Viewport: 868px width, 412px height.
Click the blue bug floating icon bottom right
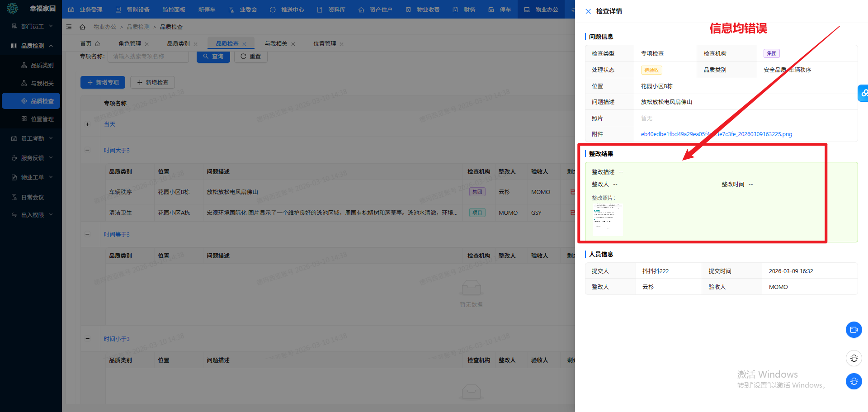[x=854, y=381]
